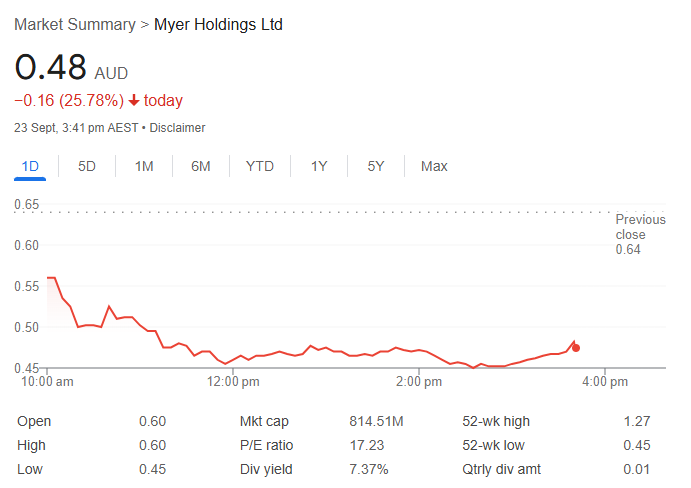Switch to the 5D chart tab
The height and width of the screenshot is (488, 691).
pos(87,166)
